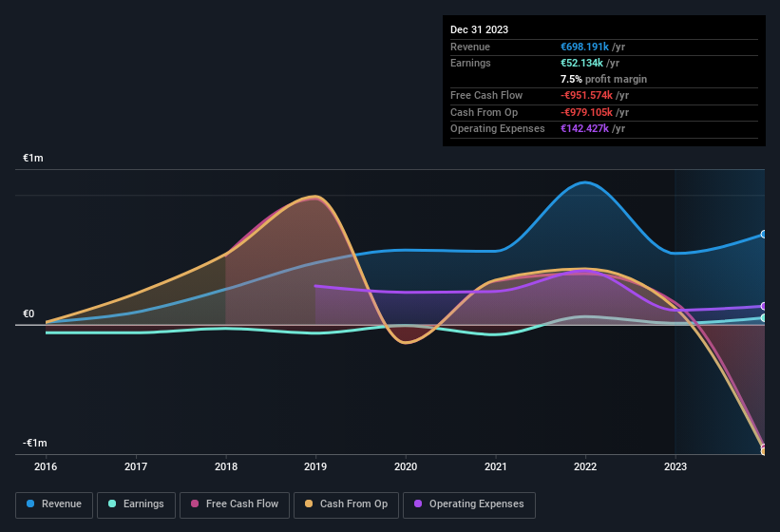Click the Free Cash Flow label in tooltip

(486, 95)
